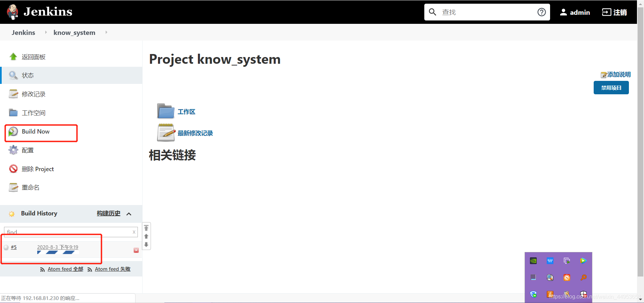Click the 工作空间 folder icon
The height and width of the screenshot is (303, 644).
point(13,112)
